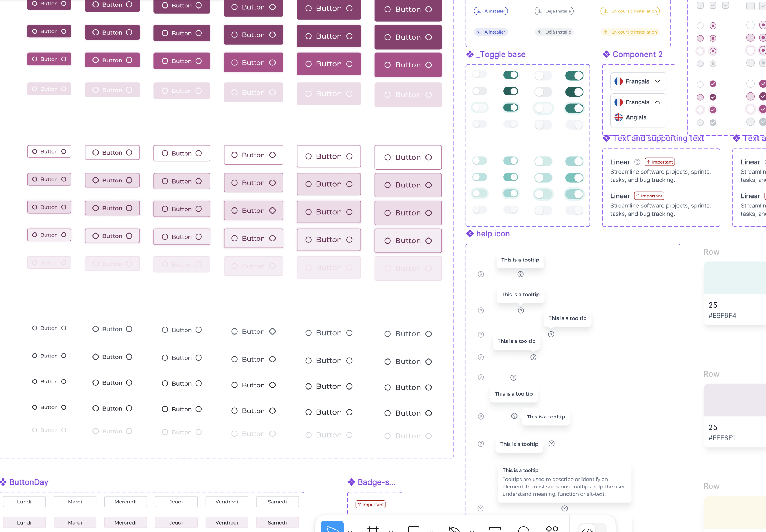Click the pink-filled Mardi day button
Image resolution: width=766 pixels, height=532 pixels.
click(x=75, y=522)
